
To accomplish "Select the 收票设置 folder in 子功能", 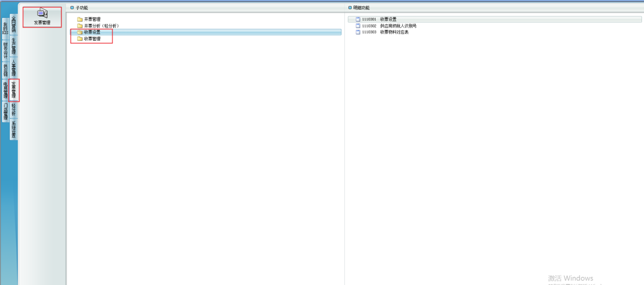I will pyautogui.click(x=92, y=32).
